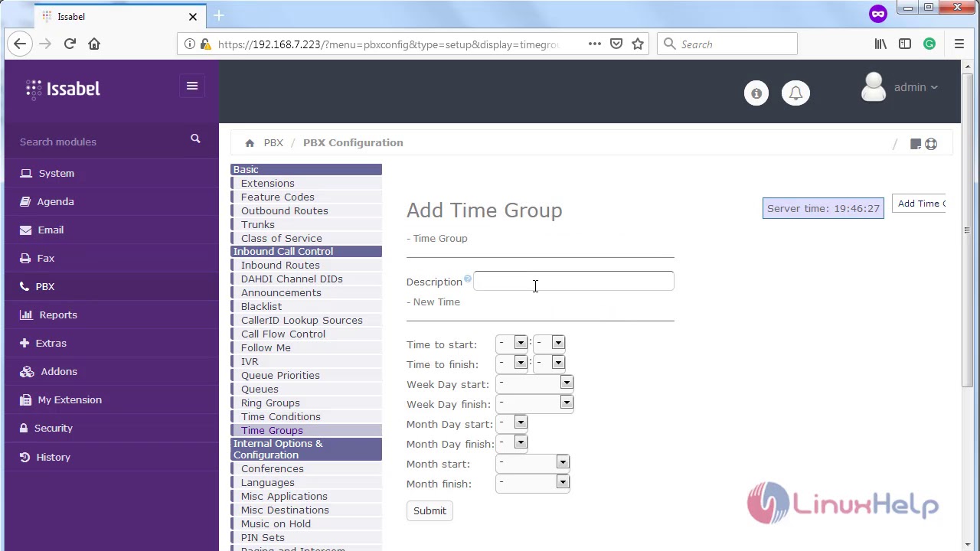
Task: Open the Time to start hour dropdown
Action: 511,343
